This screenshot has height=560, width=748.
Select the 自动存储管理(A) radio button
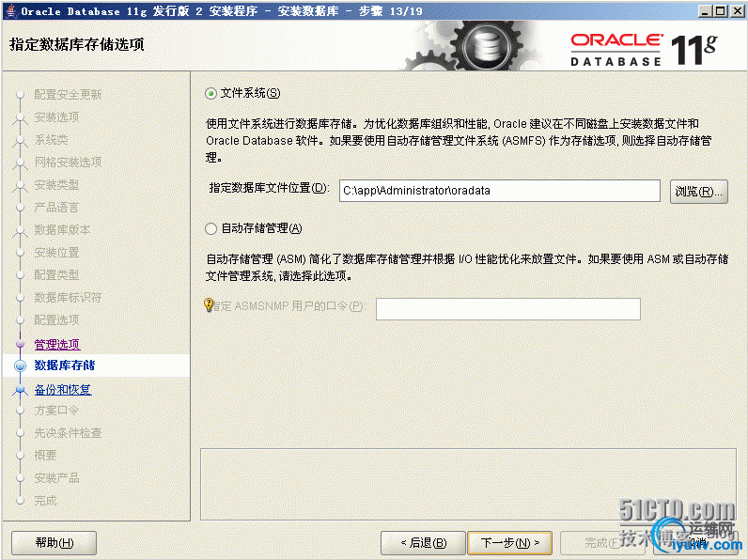(210, 229)
